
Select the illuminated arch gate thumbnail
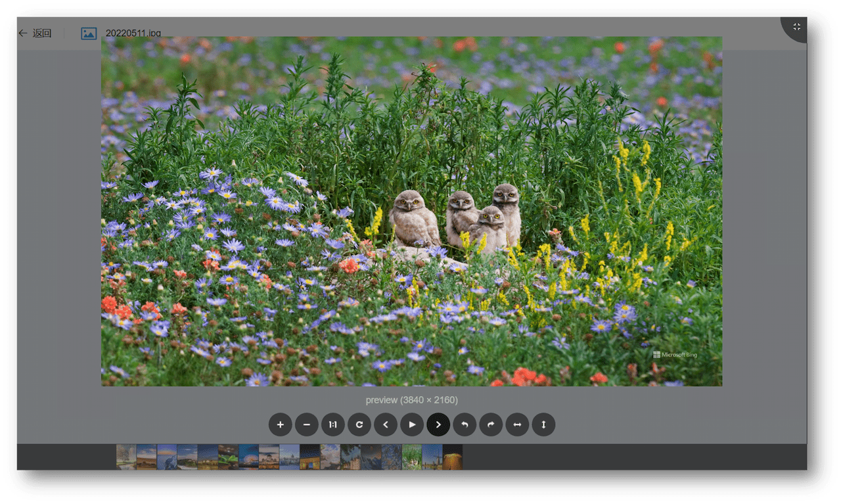point(309,457)
